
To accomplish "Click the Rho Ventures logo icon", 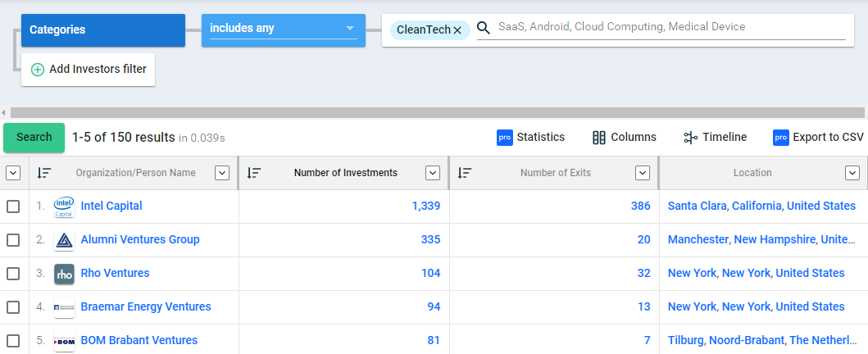I will 64,275.
